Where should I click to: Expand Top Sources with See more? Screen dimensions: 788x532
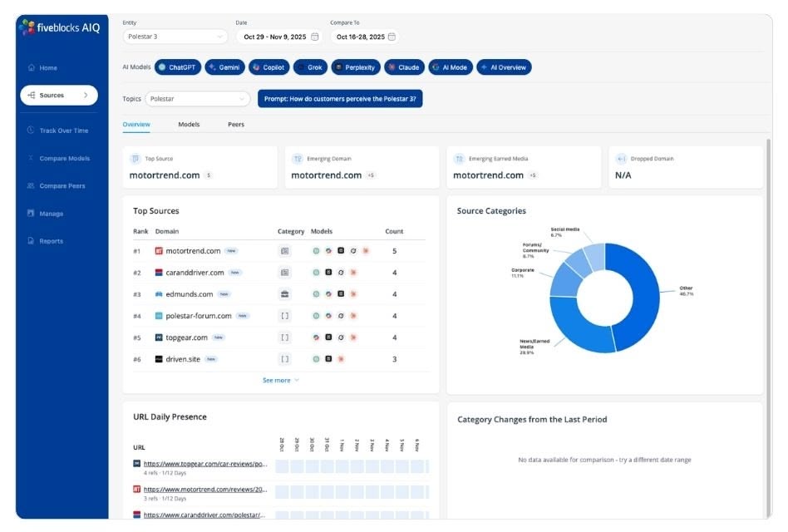(280, 380)
